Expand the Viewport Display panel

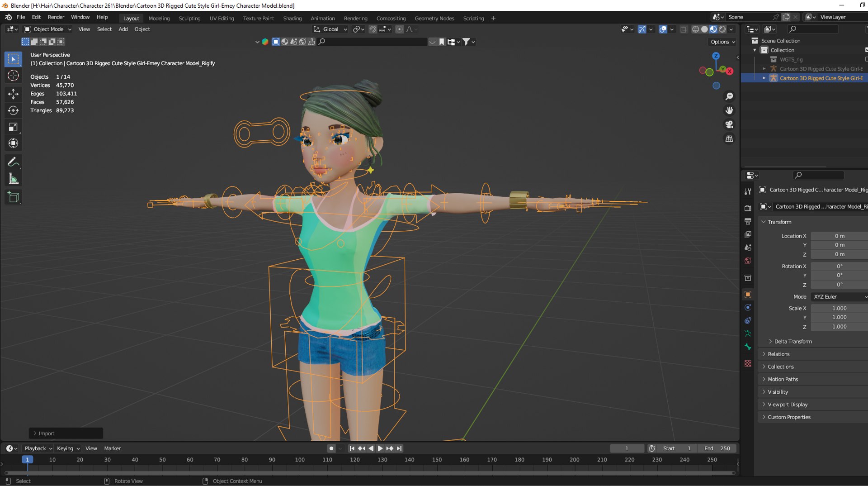(788, 405)
